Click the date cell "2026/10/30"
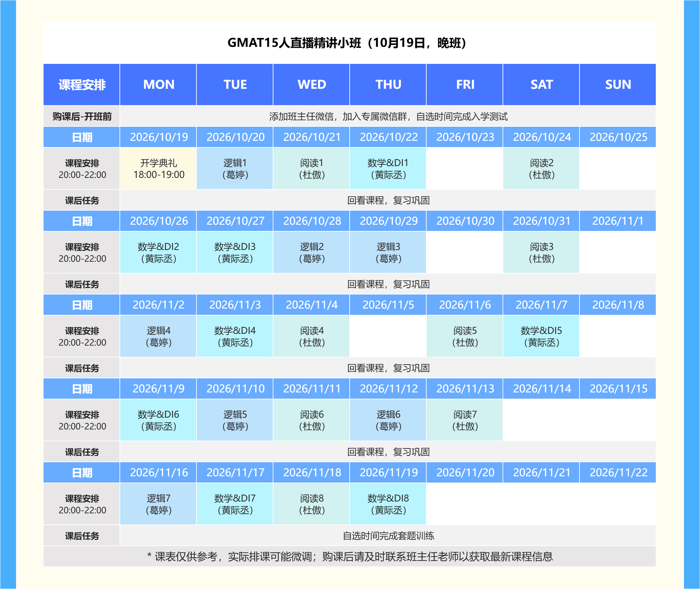Screen dimensions: 700x589 pos(465,221)
